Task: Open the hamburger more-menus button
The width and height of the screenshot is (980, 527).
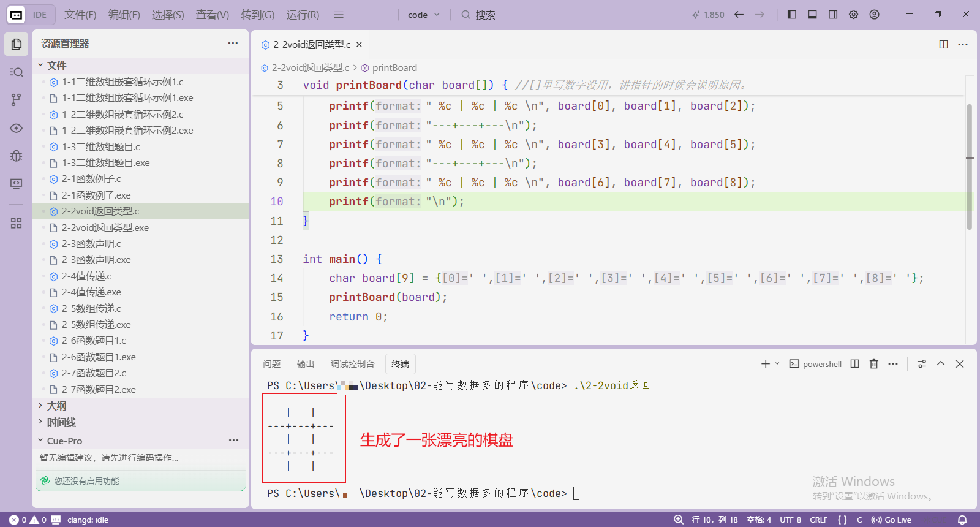Action: point(339,15)
